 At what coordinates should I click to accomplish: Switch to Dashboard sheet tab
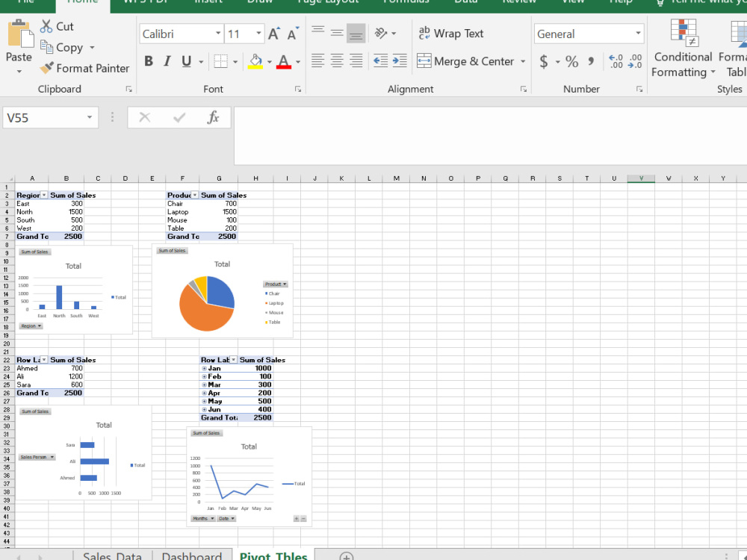(x=192, y=556)
